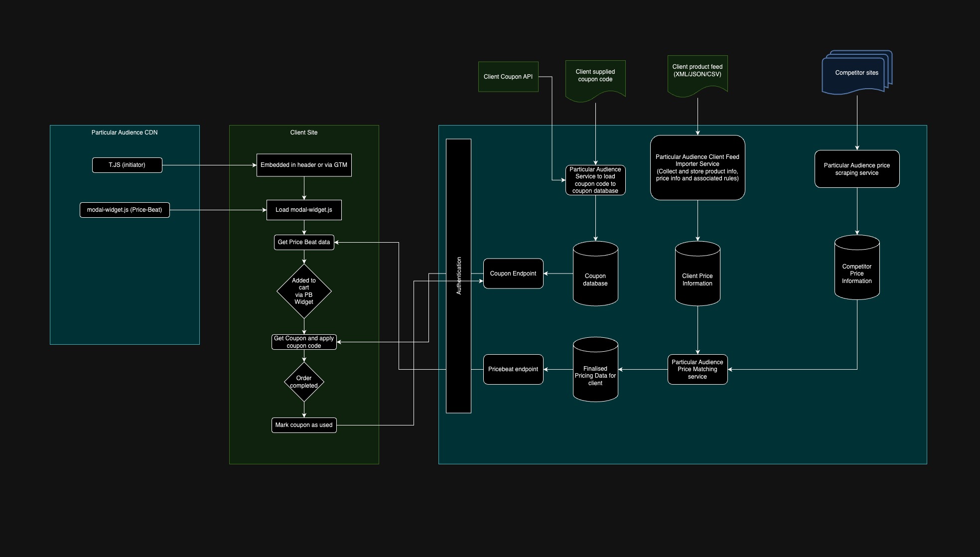Select the modal-widget.js (Price-Beat) box
The width and height of the screenshot is (980, 557).
pos(125,210)
